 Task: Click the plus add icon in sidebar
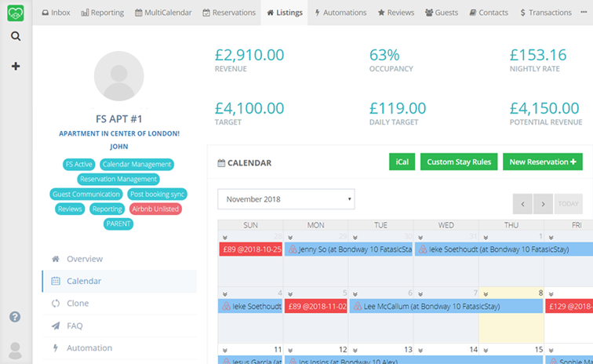tap(16, 66)
